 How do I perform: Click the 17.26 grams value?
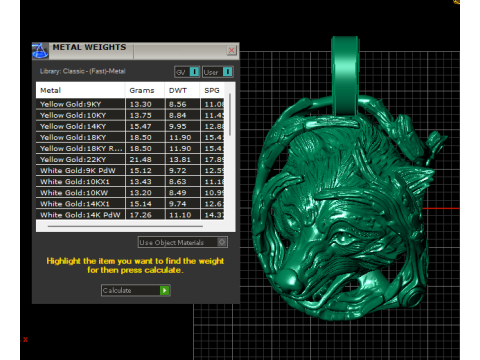[x=140, y=215]
